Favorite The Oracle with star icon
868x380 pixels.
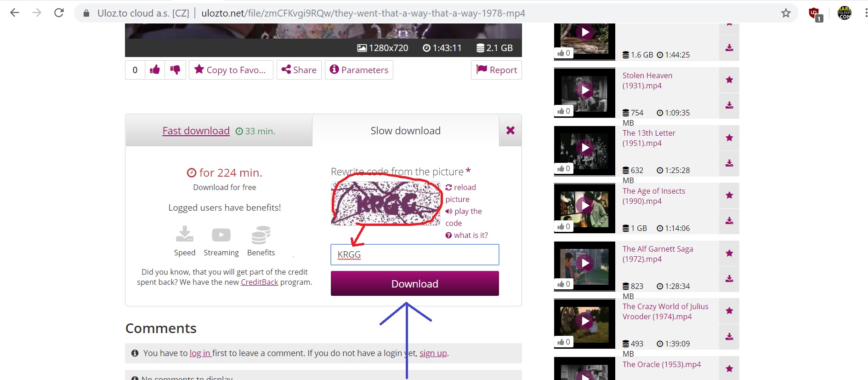click(x=729, y=368)
